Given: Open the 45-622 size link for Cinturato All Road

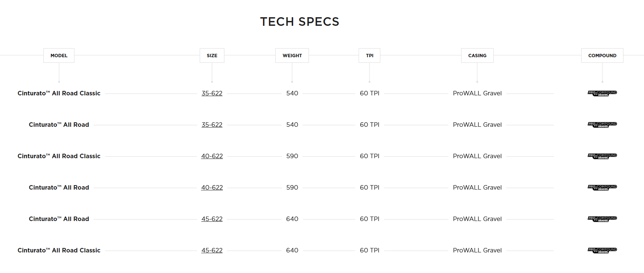Looking at the screenshot, I should [212, 219].
